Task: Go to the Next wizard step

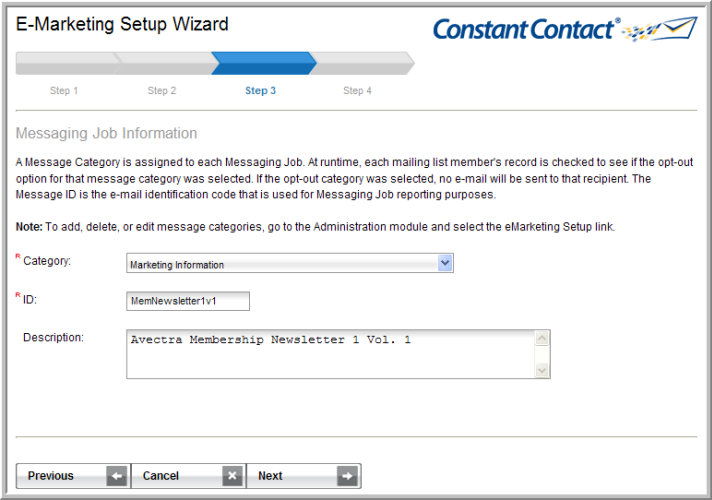Action: point(304,476)
